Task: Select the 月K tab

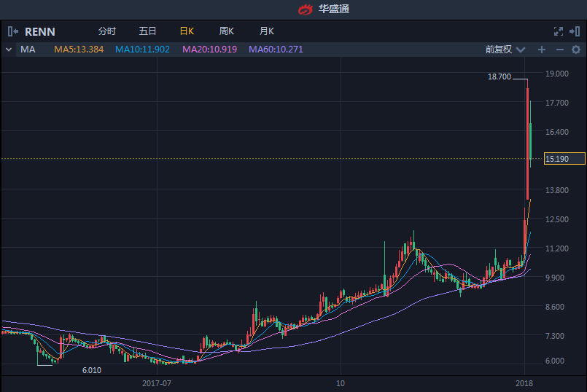Action: point(267,31)
